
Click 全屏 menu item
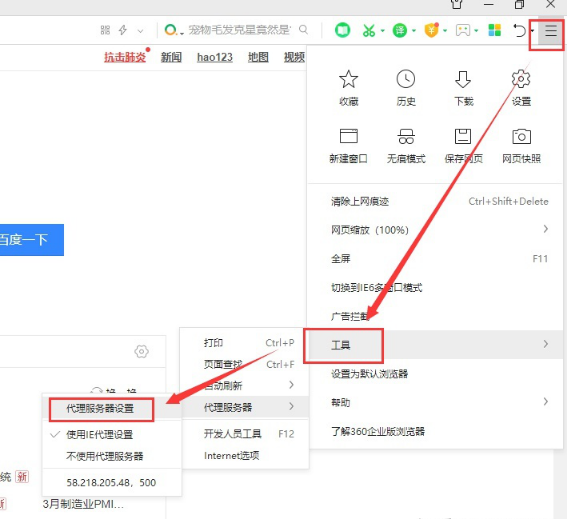436,258
